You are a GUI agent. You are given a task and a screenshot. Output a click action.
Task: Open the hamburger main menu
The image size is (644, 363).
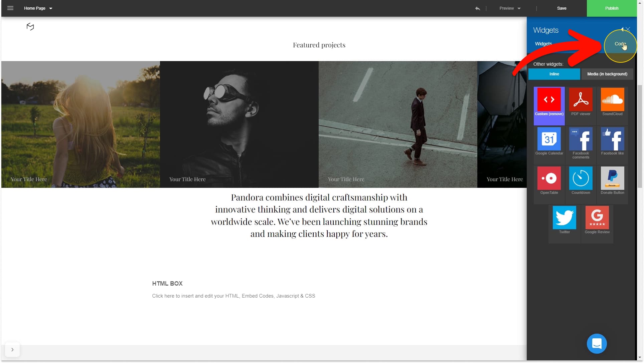[10, 8]
